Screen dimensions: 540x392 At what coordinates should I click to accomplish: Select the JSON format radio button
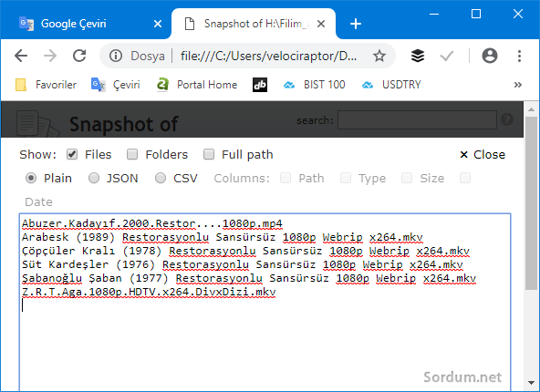click(94, 178)
